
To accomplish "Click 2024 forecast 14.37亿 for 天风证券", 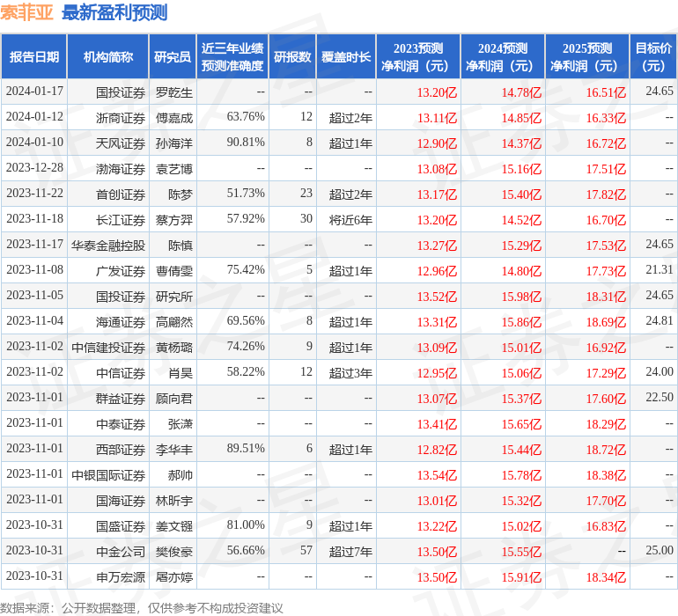I will (x=521, y=143).
